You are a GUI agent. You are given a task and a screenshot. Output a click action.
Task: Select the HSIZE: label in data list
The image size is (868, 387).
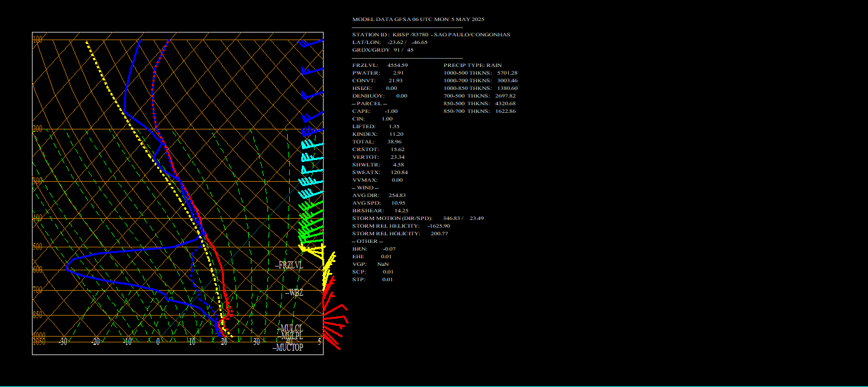click(x=361, y=88)
